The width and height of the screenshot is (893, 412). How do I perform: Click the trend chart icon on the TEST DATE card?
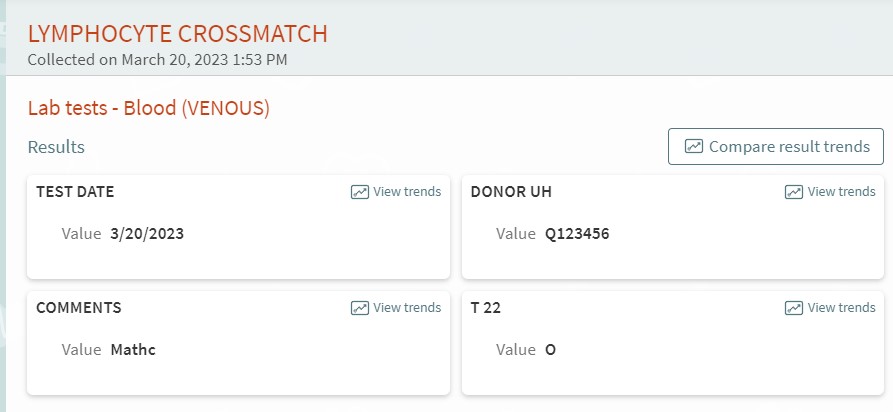[360, 192]
